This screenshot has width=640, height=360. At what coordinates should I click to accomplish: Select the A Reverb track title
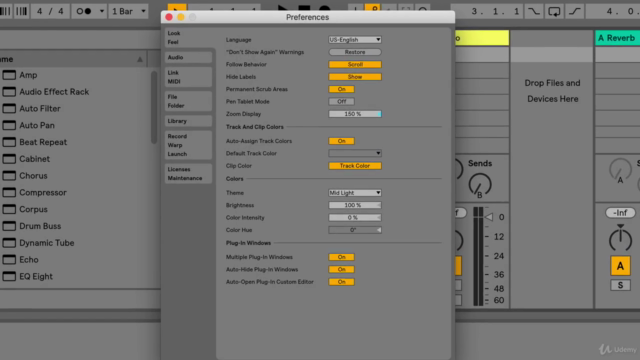pos(617,38)
